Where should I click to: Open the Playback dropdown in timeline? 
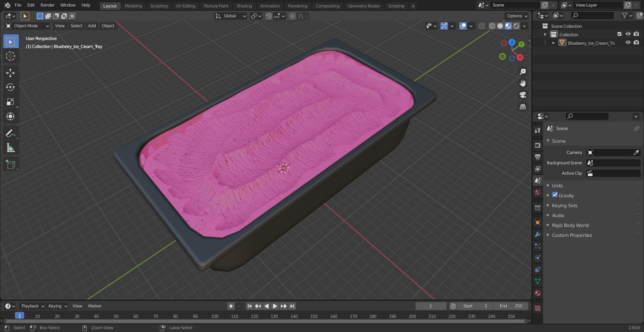pyautogui.click(x=33, y=306)
